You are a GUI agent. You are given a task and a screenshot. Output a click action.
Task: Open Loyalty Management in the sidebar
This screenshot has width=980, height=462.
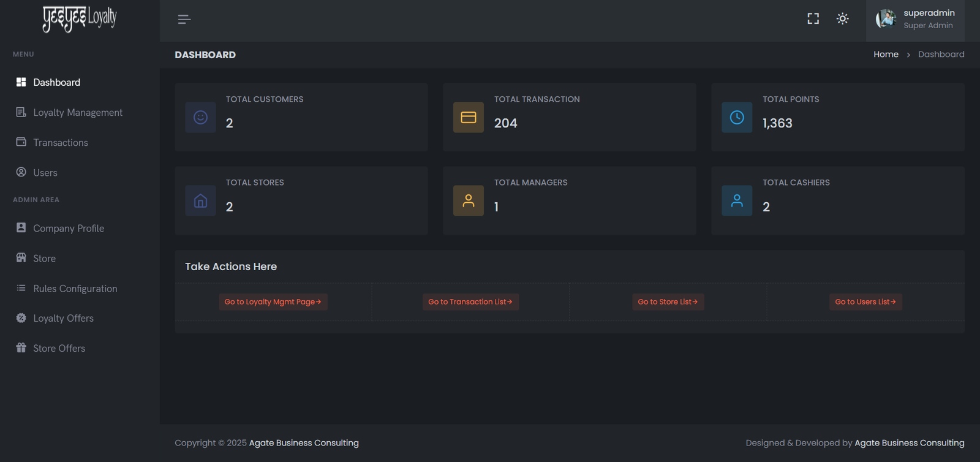point(77,113)
